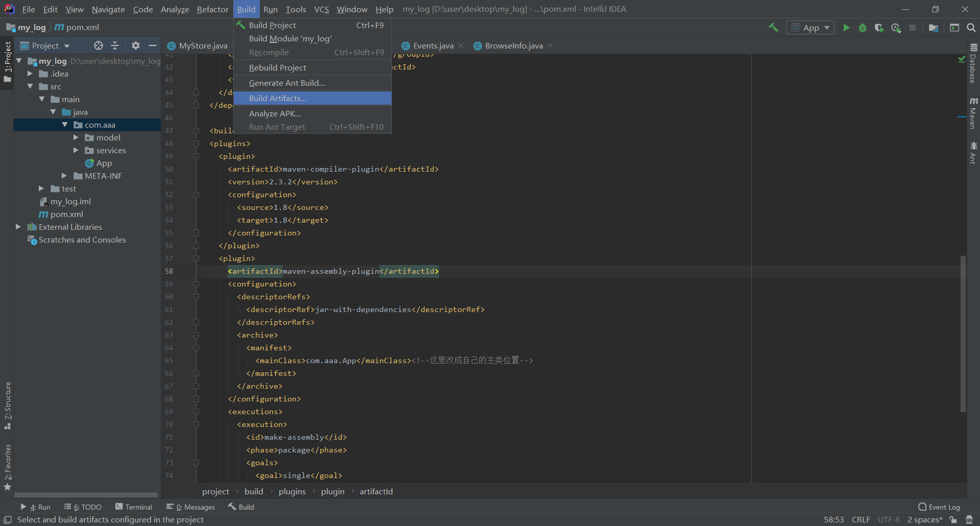
Task: Expand External Libraries node
Action: click(18, 227)
